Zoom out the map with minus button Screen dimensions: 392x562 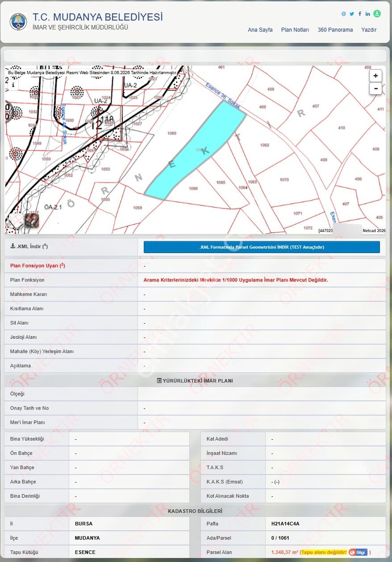point(375,88)
